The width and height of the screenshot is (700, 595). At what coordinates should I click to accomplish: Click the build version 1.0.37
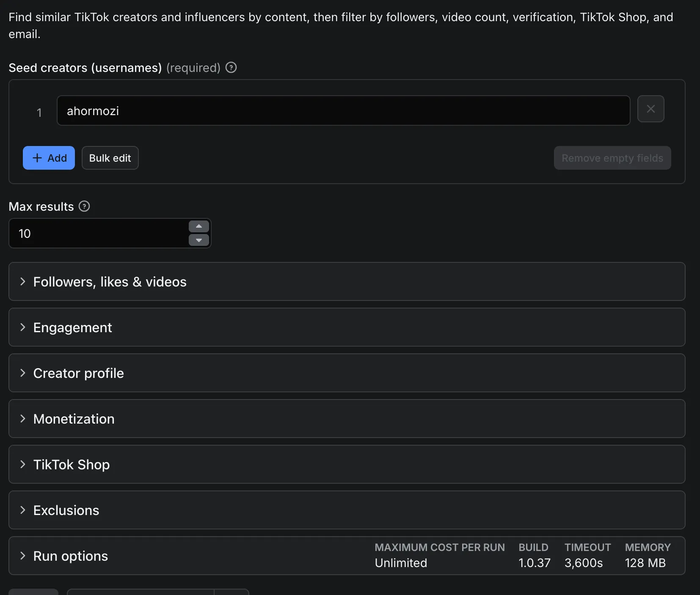click(535, 563)
